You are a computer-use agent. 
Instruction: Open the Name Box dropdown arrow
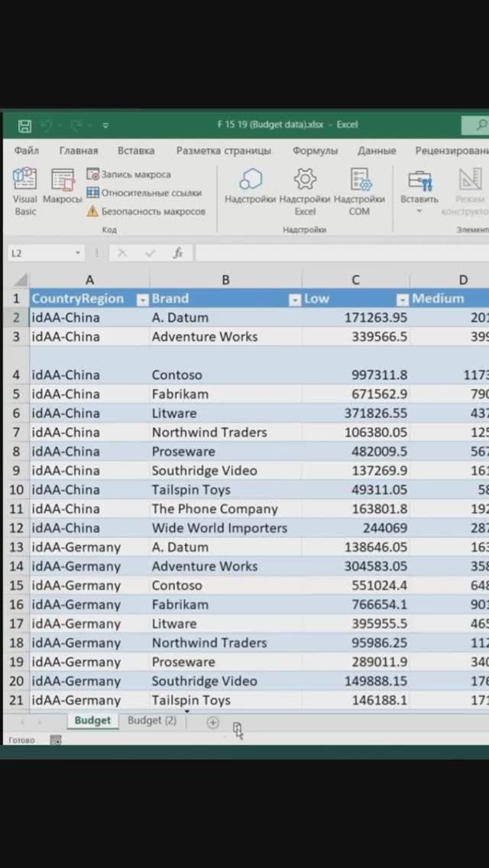click(77, 253)
